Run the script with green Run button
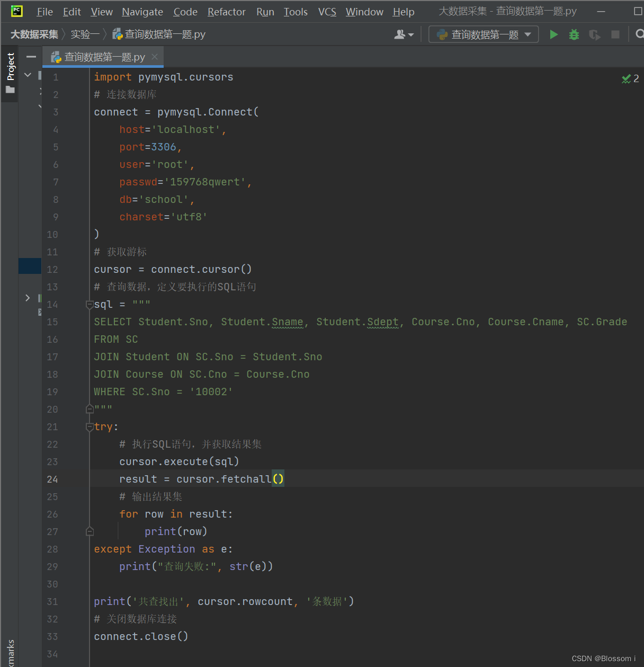The width and height of the screenshot is (644, 667). 553,34
